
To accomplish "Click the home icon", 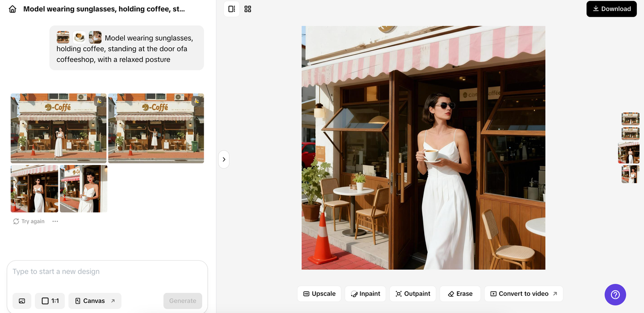I will click(12, 9).
